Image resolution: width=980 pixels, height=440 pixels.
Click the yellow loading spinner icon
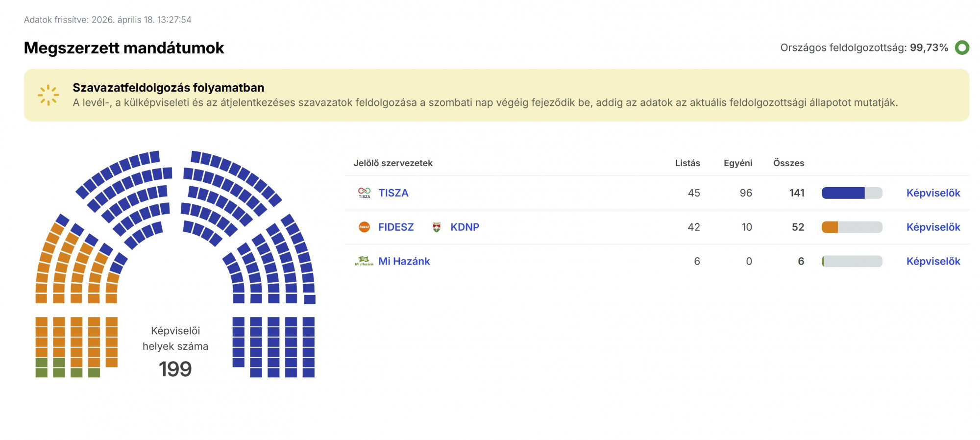tap(48, 95)
